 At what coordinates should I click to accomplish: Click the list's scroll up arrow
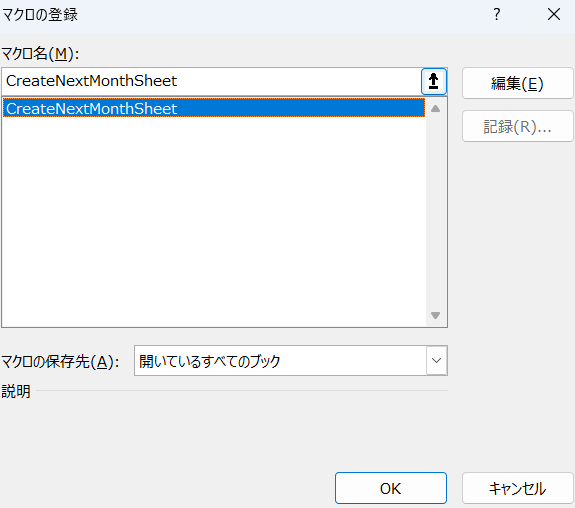(435, 109)
